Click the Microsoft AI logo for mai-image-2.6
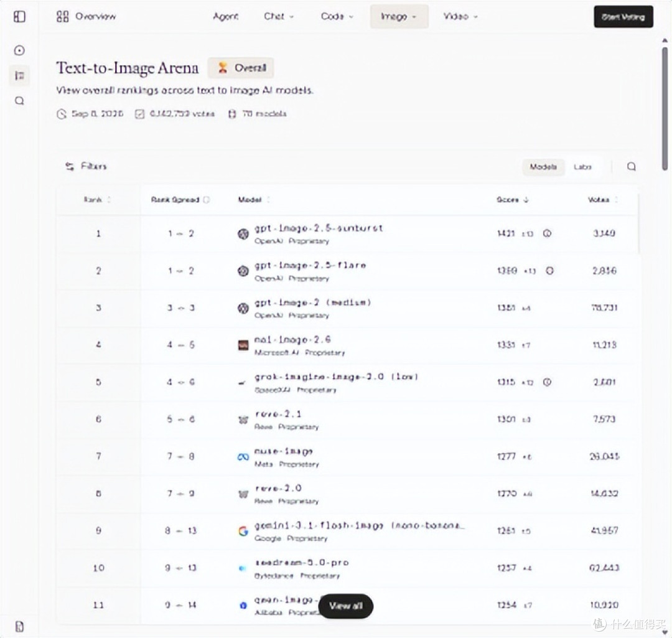672x638 pixels. coord(243,345)
